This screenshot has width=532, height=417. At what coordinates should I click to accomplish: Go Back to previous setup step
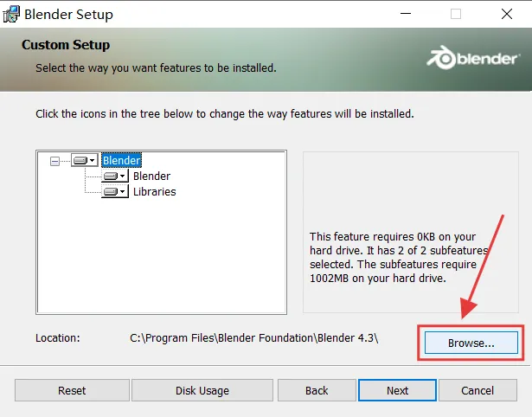coord(317,390)
